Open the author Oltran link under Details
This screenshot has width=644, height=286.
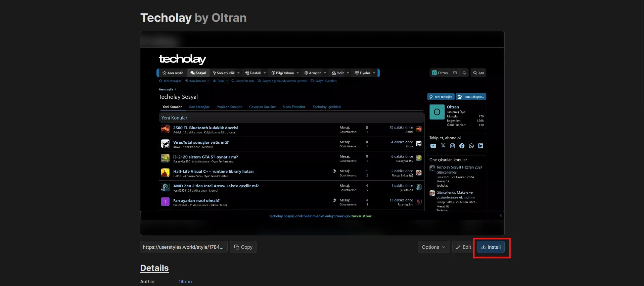pos(185,282)
